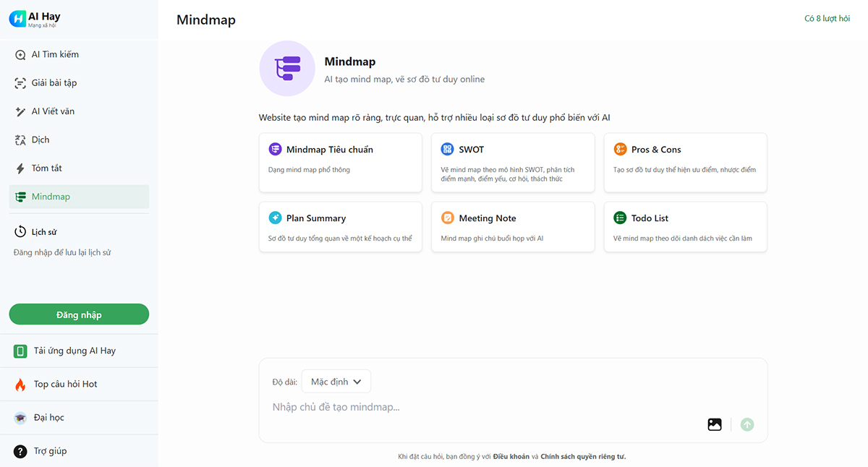The height and width of the screenshot is (467, 868).
Task: Click the graduation cap Đại học icon
Action: pyautogui.click(x=20, y=418)
